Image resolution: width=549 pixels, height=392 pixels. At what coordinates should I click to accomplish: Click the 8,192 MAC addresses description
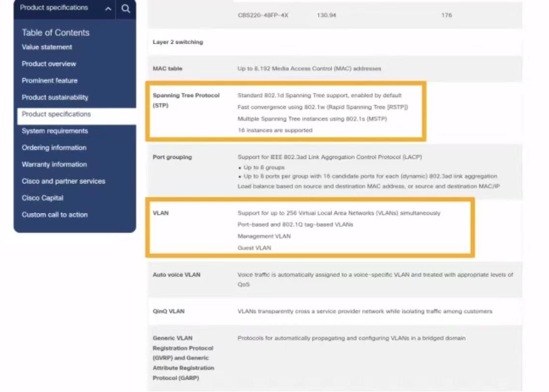[309, 69]
